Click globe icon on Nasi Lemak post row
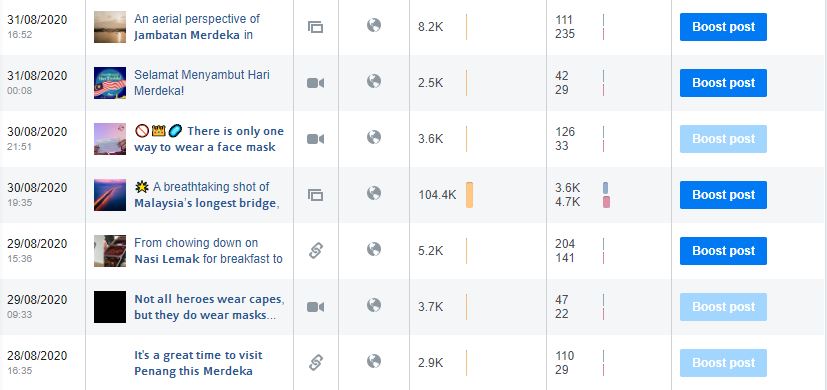The height and width of the screenshot is (390, 827). point(373,249)
